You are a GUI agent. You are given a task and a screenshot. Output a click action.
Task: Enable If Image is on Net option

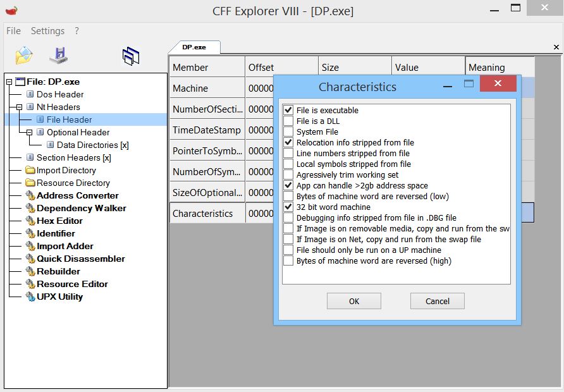coord(288,239)
